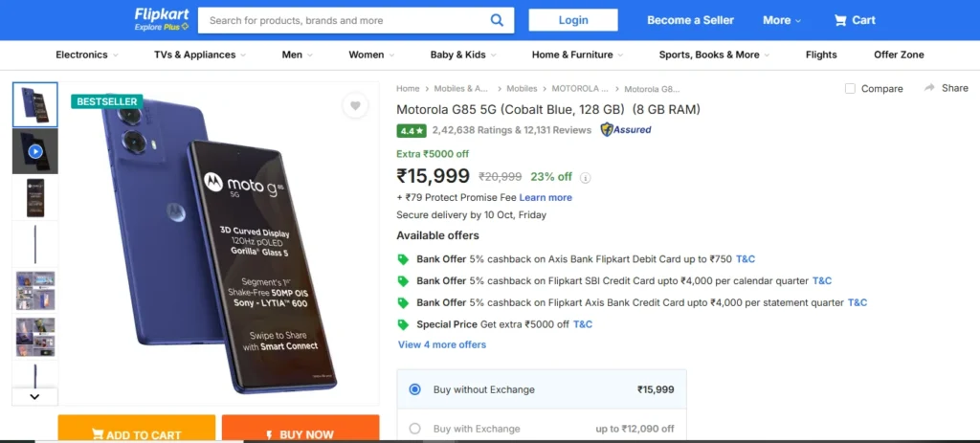Play the product video thumbnail
The height and width of the screenshot is (443, 980).
(35, 151)
